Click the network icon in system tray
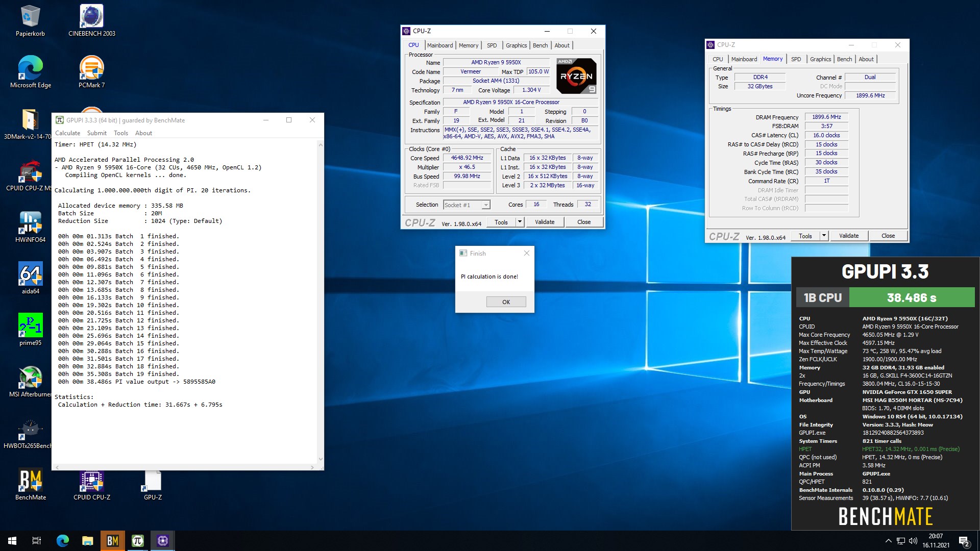This screenshot has width=980, height=551. point(901,541)
